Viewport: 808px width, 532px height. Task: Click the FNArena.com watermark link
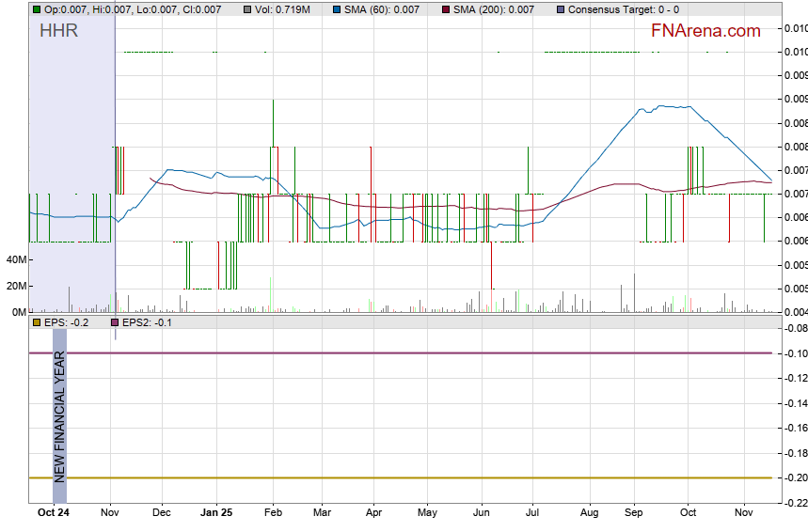(705, 31)
